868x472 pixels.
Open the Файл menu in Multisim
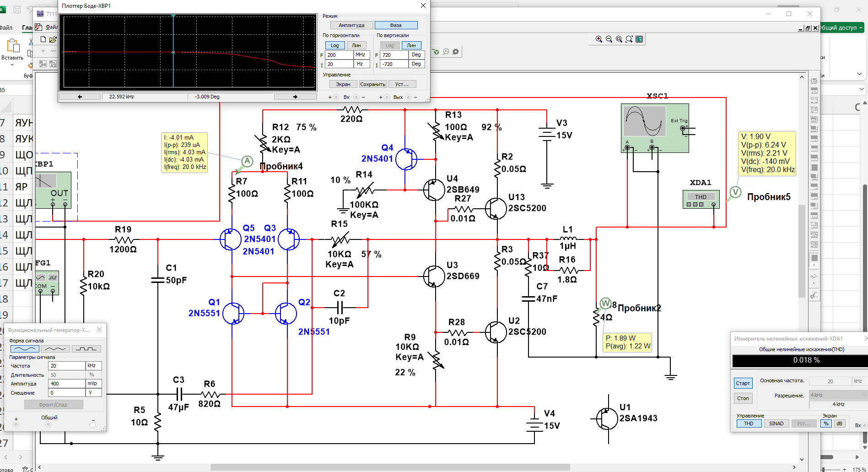[51, 27]
